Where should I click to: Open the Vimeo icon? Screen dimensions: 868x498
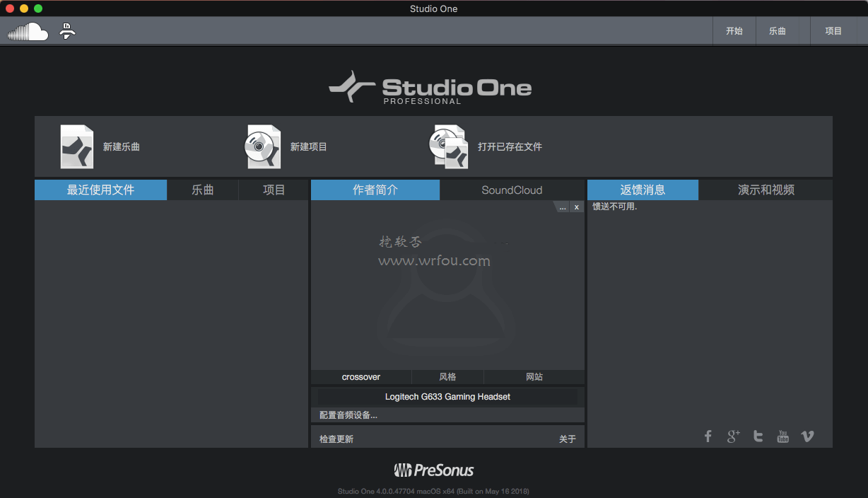point(807,436)
